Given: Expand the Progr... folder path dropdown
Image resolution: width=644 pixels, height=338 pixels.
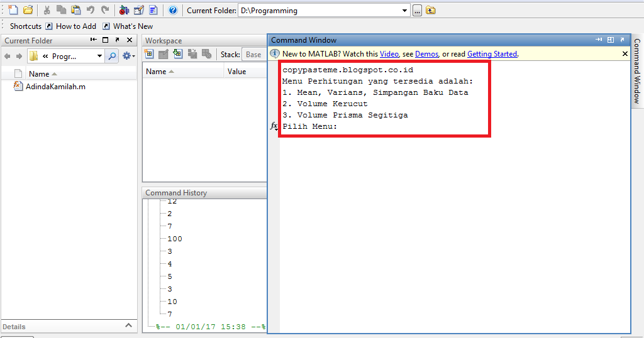Looking at the screenshot, I should click(99, 56).
